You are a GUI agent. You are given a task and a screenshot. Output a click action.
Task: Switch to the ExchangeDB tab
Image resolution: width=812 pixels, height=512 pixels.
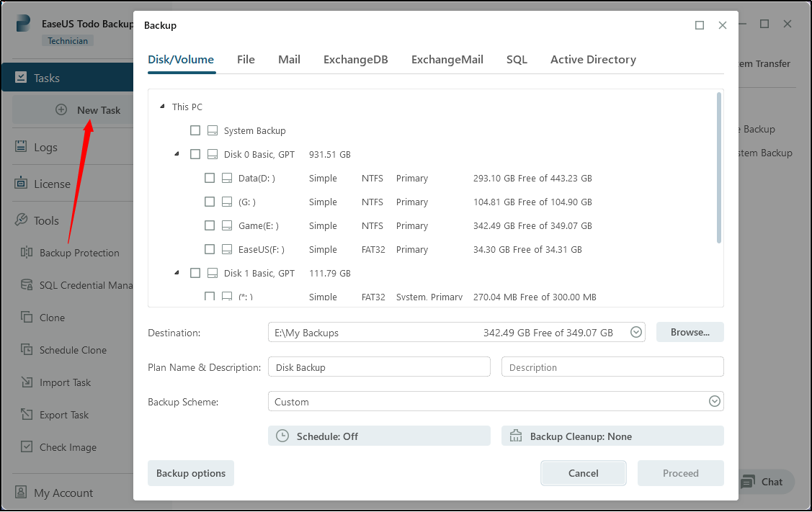pos(355,60)
